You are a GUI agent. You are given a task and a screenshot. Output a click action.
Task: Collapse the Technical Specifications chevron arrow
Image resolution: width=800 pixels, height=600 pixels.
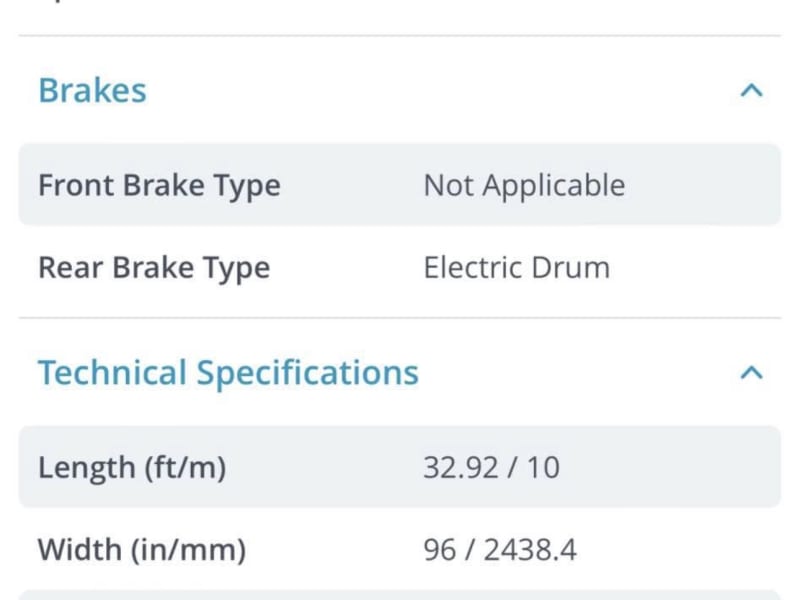(x=751, y=373)
